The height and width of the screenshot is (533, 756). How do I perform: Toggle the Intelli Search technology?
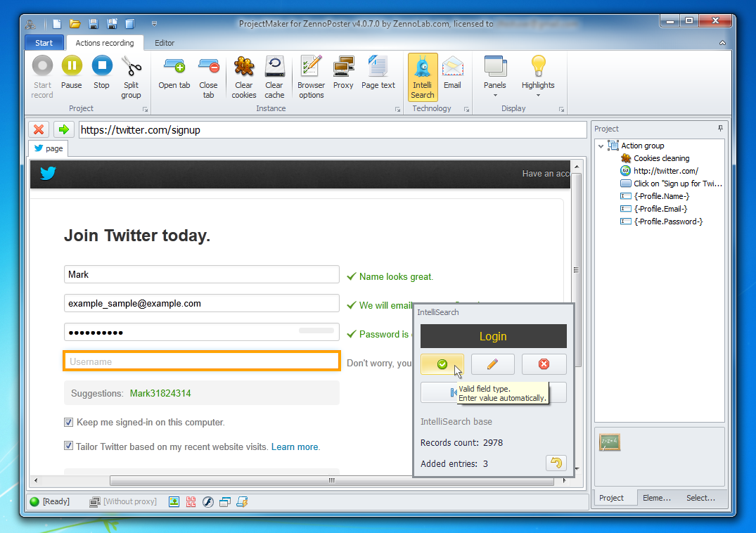(x=423, y=77)
